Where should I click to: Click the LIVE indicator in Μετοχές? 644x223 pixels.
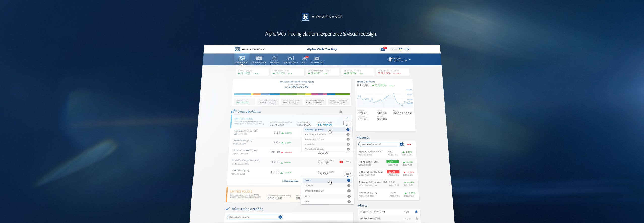[x=409, y=144]
